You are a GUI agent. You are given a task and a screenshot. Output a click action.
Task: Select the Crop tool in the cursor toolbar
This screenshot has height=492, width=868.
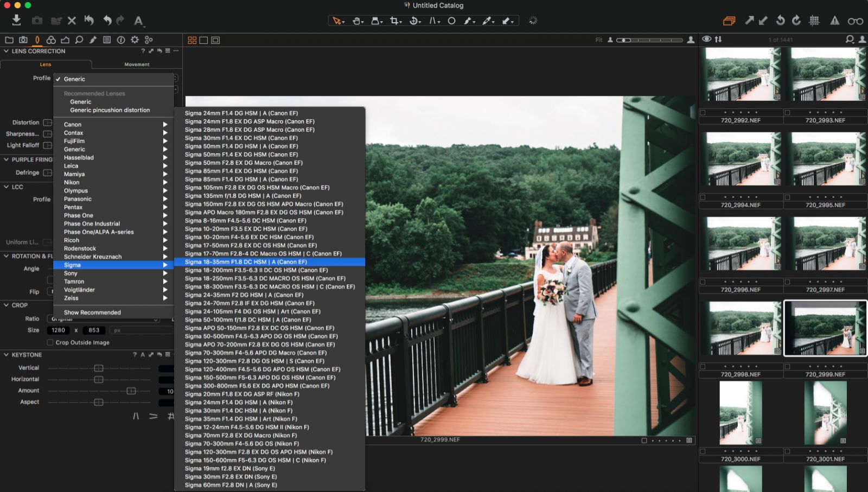[x=394, y=21]
